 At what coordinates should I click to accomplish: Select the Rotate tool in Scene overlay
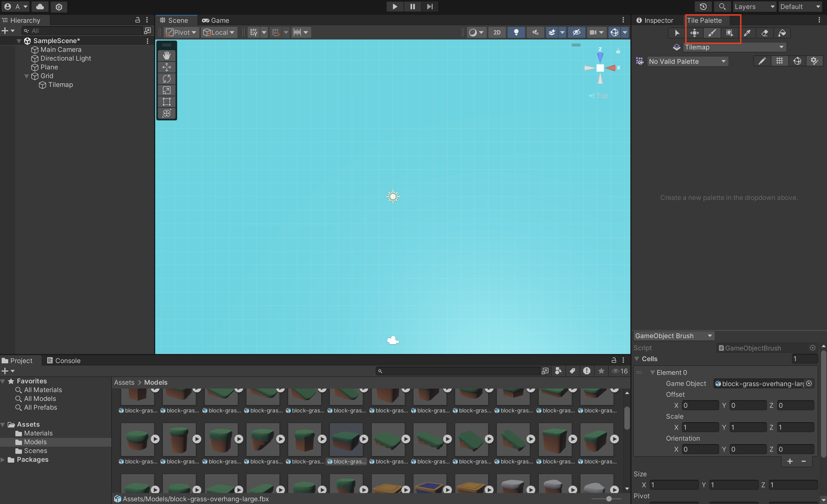pos(166,78)
